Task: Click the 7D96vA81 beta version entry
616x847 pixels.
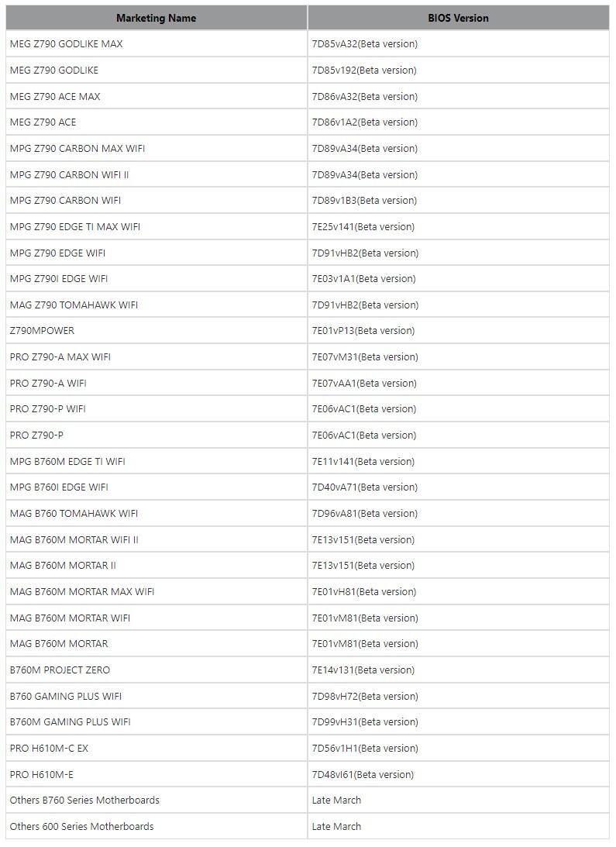Action: tap(365, 513)
